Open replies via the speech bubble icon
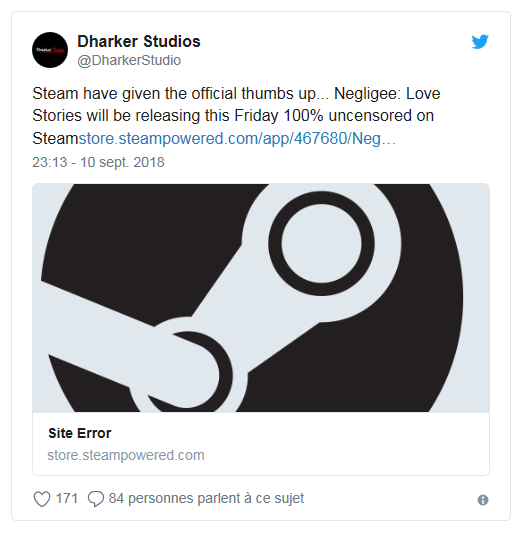 tap(96, 499)
